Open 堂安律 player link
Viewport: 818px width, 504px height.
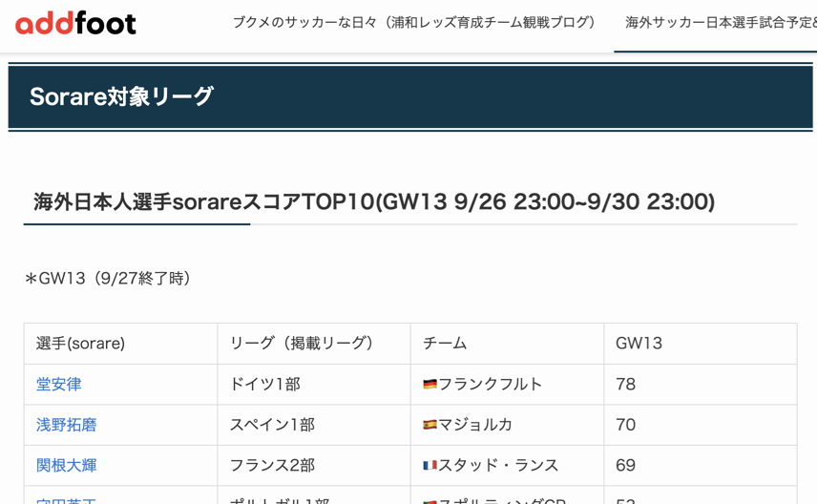59,385
